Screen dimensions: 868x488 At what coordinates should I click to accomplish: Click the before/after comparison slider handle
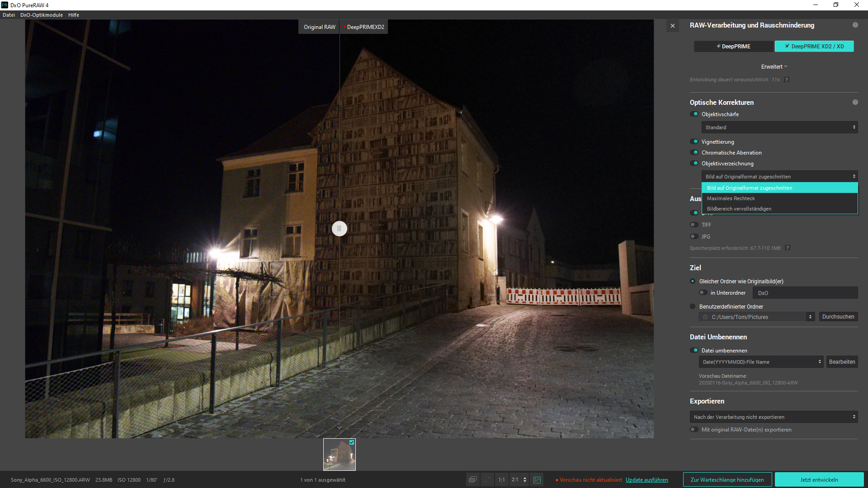pos(339,229)
